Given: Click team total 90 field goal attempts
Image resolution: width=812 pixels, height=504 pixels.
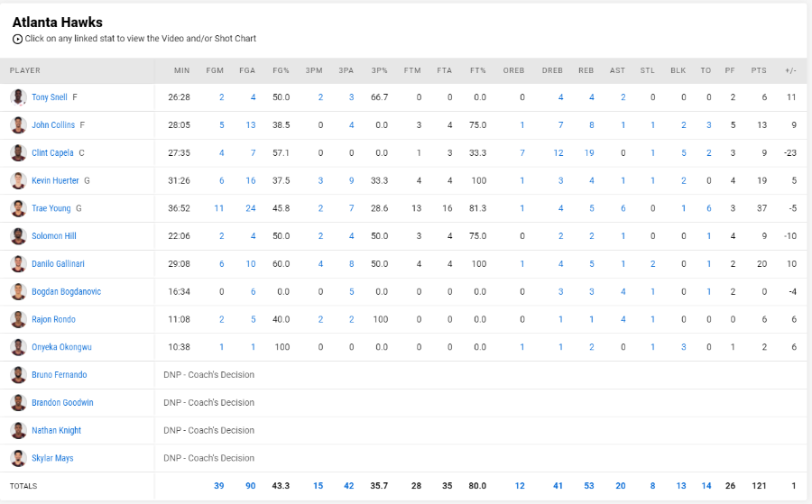Looking at the screenshot, I should 251,486.
